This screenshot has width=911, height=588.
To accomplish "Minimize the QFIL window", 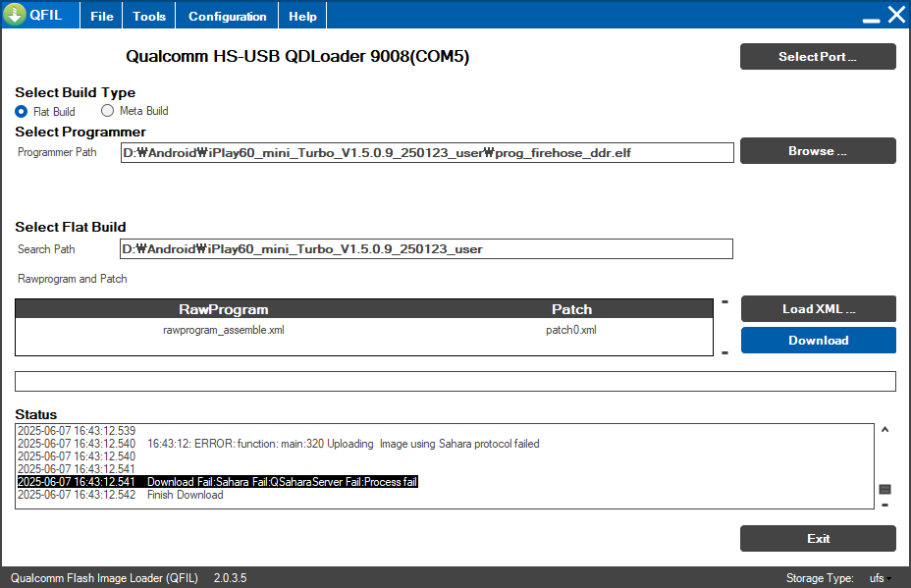I will tap(870, 18).
